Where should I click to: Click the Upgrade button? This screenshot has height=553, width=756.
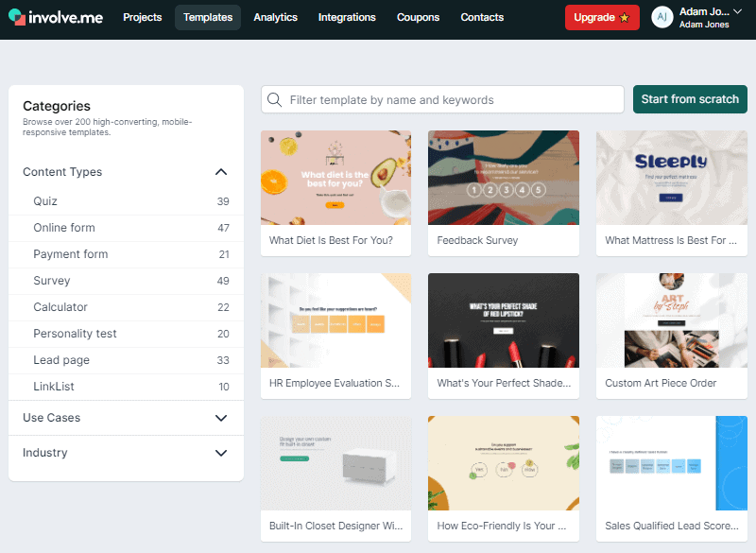[602, 17]
